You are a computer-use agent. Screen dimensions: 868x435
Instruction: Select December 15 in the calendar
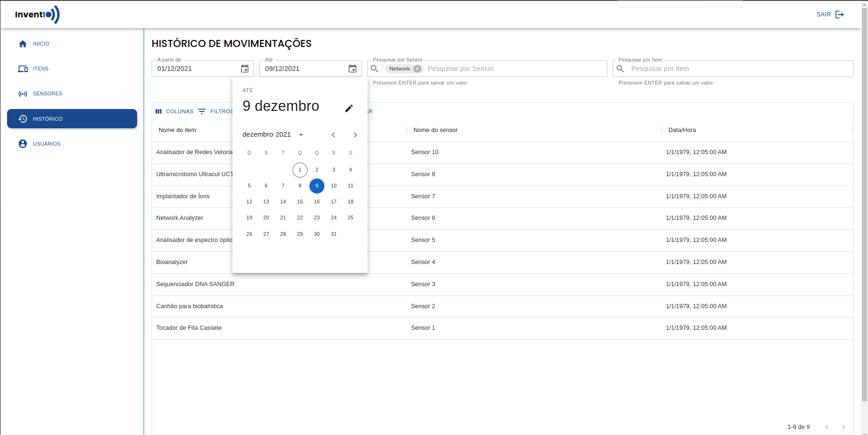coord(300,202)
